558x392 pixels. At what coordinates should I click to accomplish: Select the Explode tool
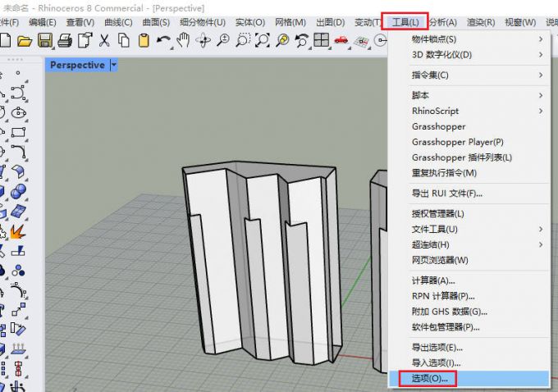click(x=18, y=231)
